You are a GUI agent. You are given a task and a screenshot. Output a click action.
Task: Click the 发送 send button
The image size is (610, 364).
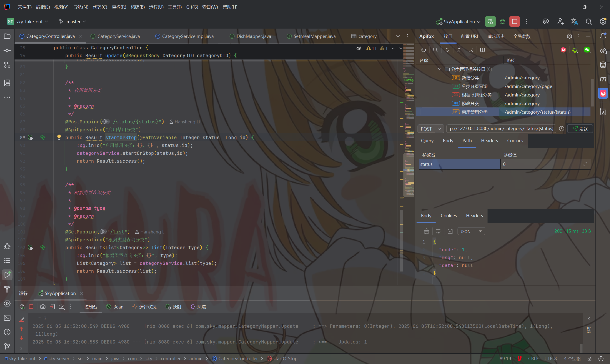click(580, 129)
